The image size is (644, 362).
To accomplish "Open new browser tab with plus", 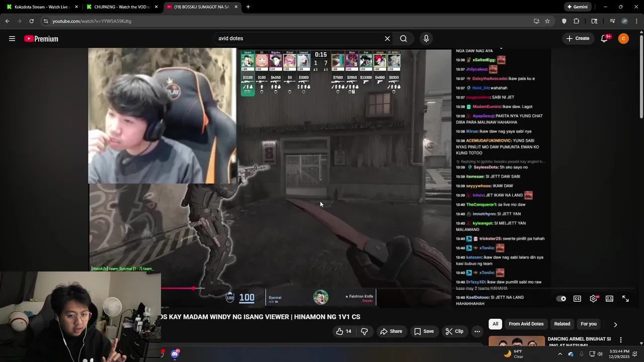I will click(x=248, y=7).
